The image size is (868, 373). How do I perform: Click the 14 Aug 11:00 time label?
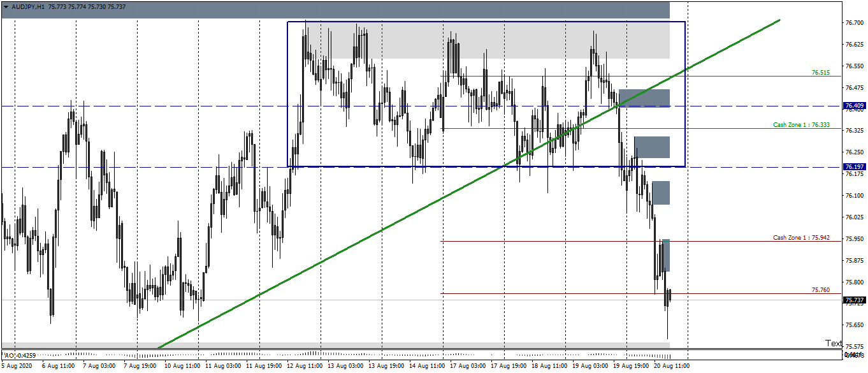coord(428,367)
